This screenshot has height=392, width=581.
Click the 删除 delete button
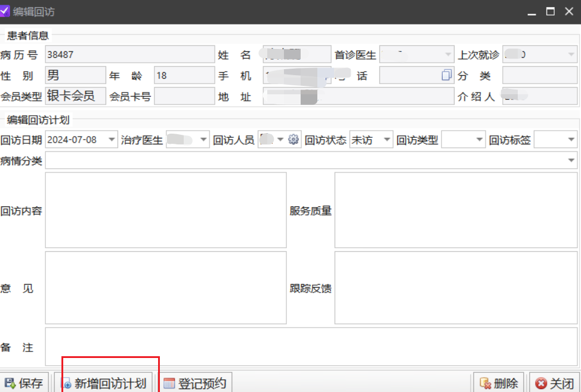coord(498,383)
